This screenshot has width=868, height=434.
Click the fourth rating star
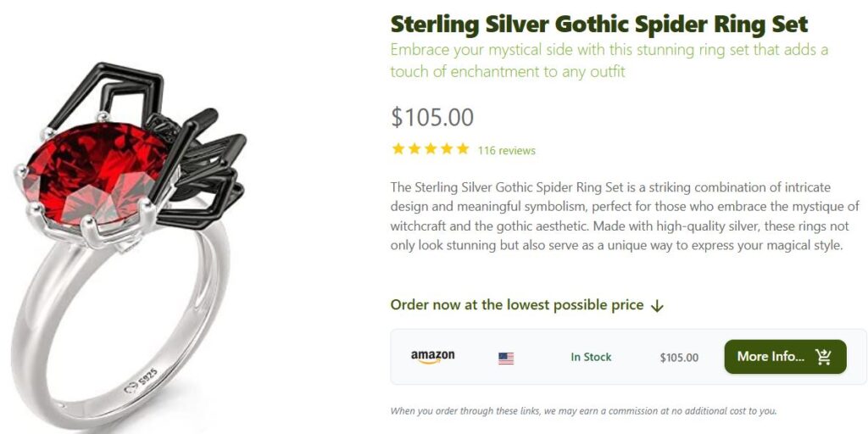point(446,149)
